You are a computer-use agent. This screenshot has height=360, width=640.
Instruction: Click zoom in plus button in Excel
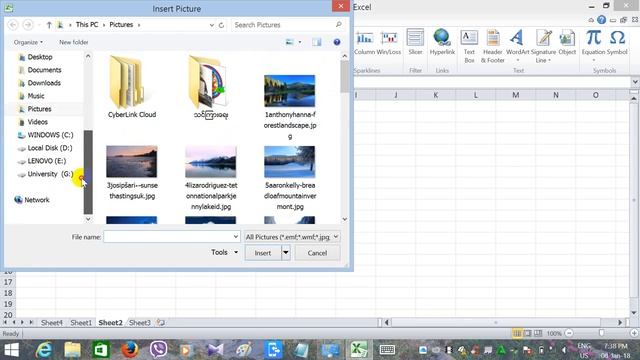click(634, 333)
